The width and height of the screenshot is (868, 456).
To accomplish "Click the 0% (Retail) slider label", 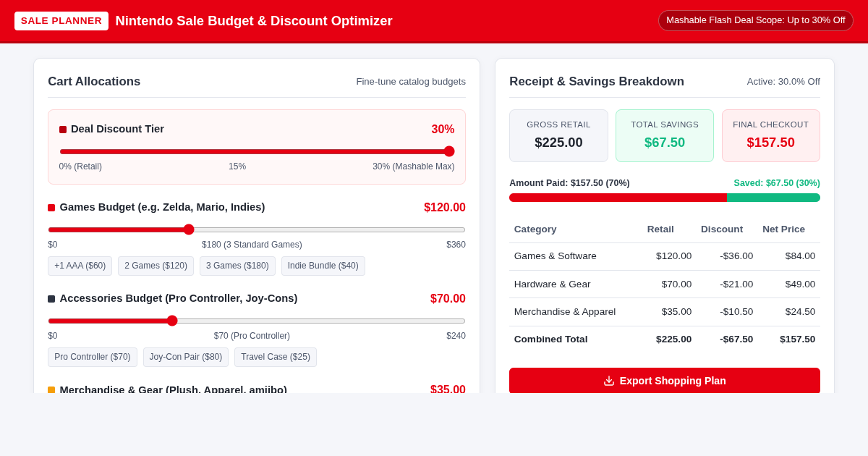I will 80,166.
